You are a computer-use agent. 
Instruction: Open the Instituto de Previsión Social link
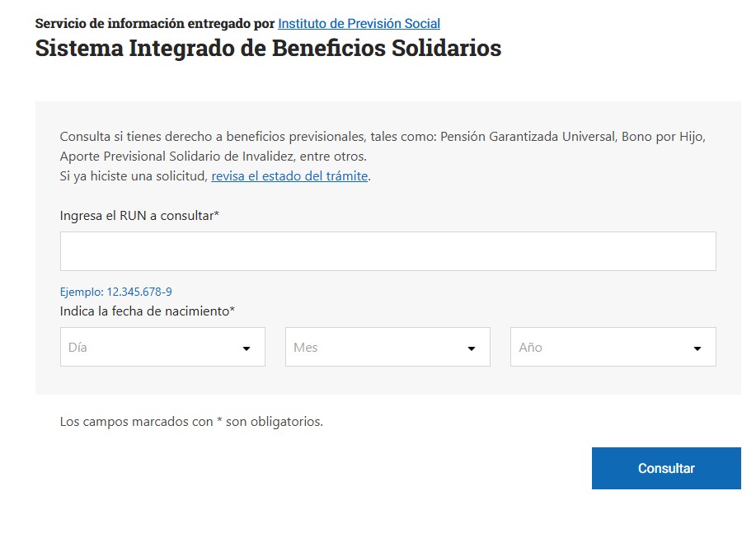click(x=359, y=24)
